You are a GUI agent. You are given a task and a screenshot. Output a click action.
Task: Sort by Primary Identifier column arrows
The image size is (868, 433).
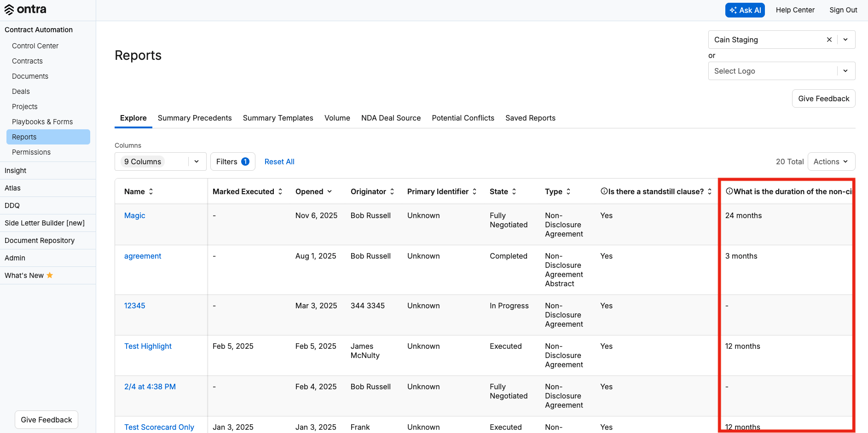(475, 191)
